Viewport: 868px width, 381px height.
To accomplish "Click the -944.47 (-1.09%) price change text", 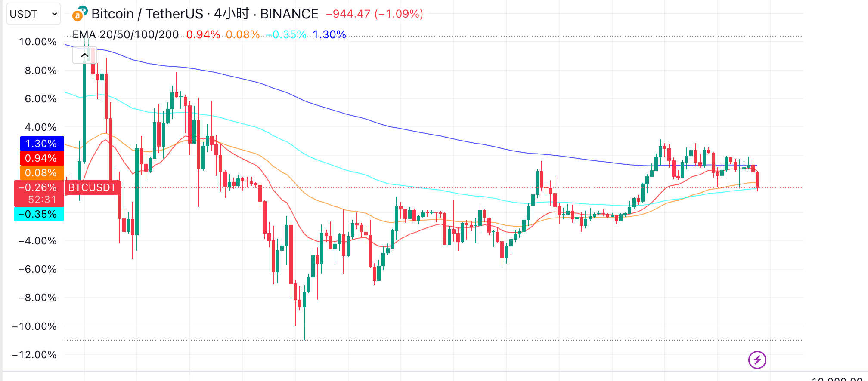I will click(375, 14).
